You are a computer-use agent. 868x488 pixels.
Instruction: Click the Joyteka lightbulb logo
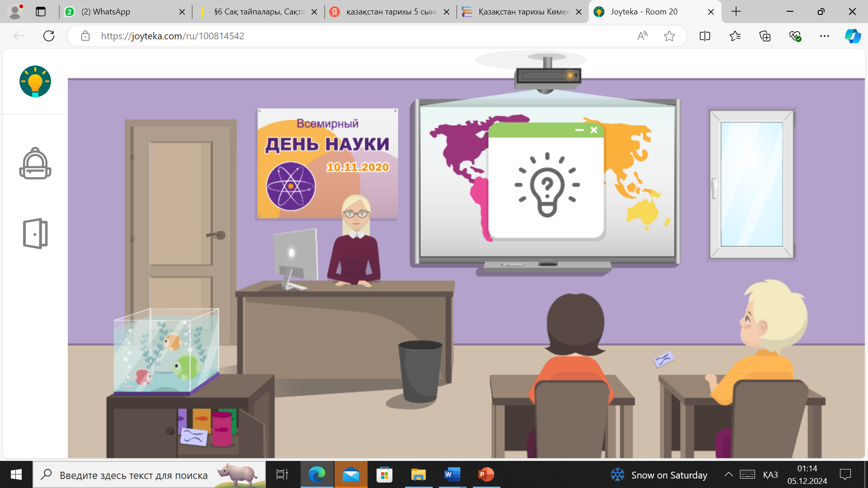pos(35,82)
